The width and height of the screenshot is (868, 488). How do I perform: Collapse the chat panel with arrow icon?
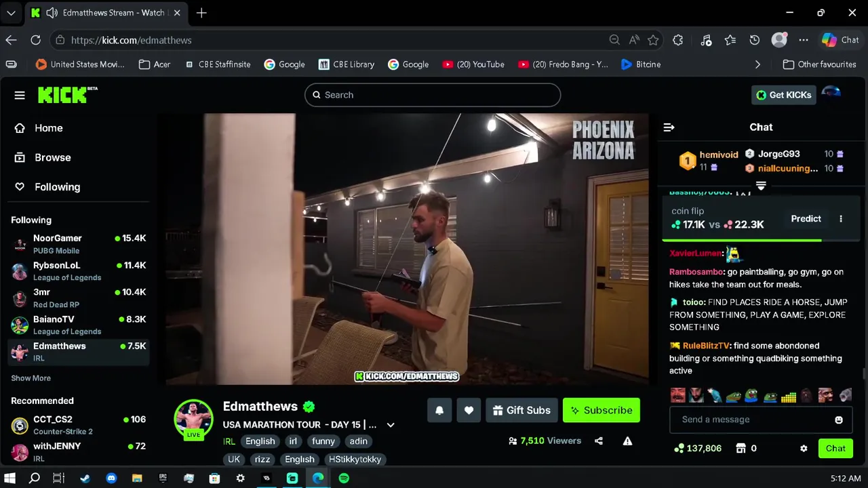pos(669,127)
